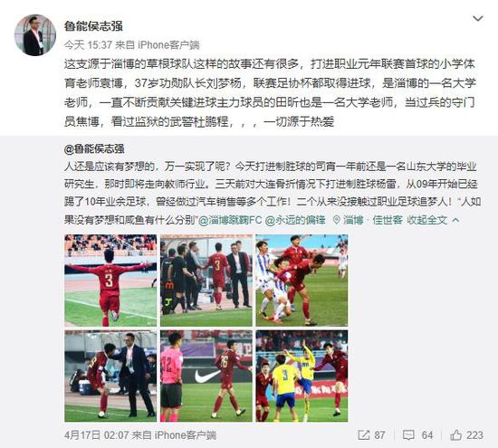498x448 pixels.
Task: Open the @淄博蹴鞠FC mention link
Action: click(x=230, y=220)
